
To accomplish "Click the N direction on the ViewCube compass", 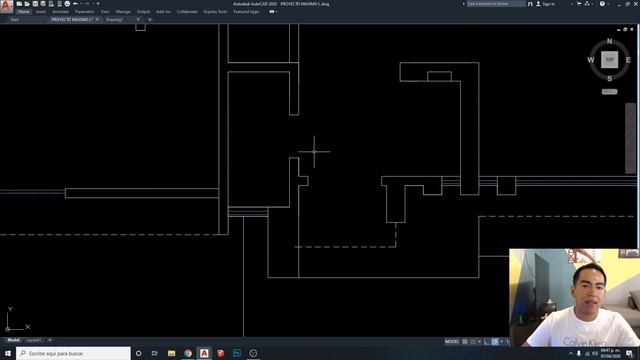I will tap(609, 41).
